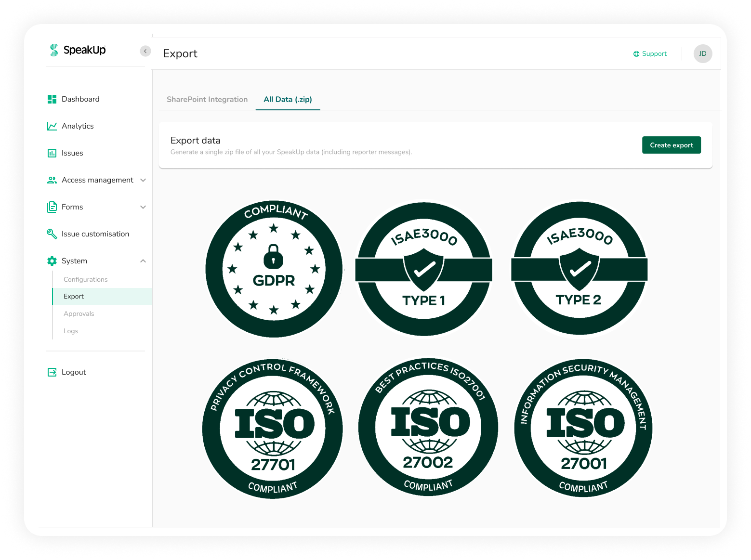Click the Dashboard grid icon
This screenshot has height=560, width=751.
click(52, 99)
